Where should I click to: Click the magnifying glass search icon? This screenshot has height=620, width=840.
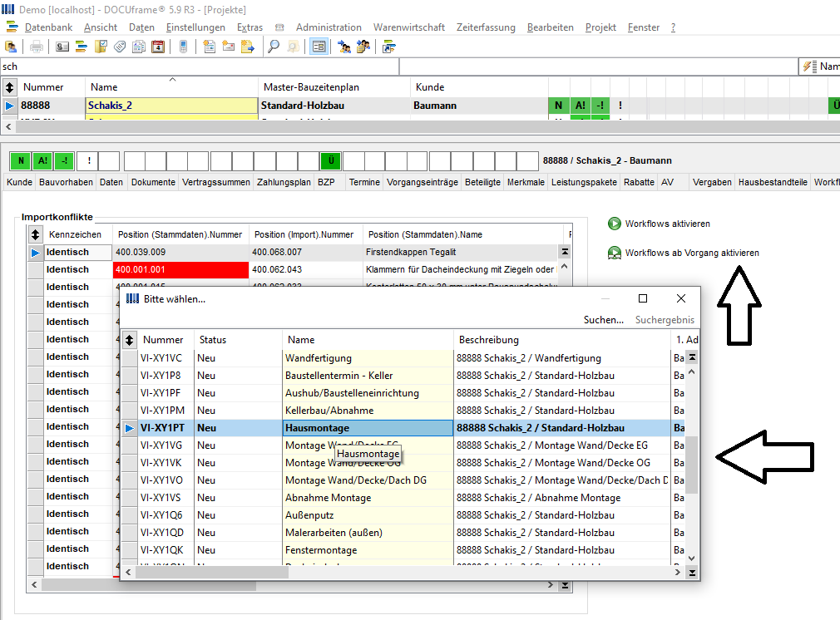274,47
